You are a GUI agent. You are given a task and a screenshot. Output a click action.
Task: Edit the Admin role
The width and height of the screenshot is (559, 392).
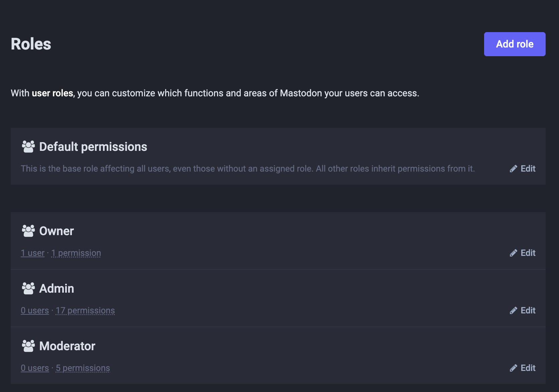523,310
